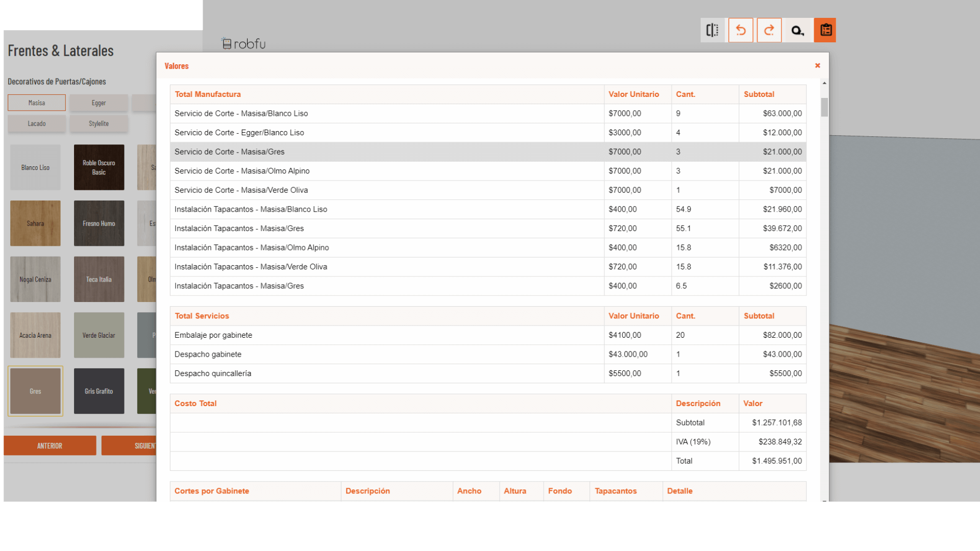Select the Gres color swatch
The image size is (980, 551).
click(x=35, y=391)
